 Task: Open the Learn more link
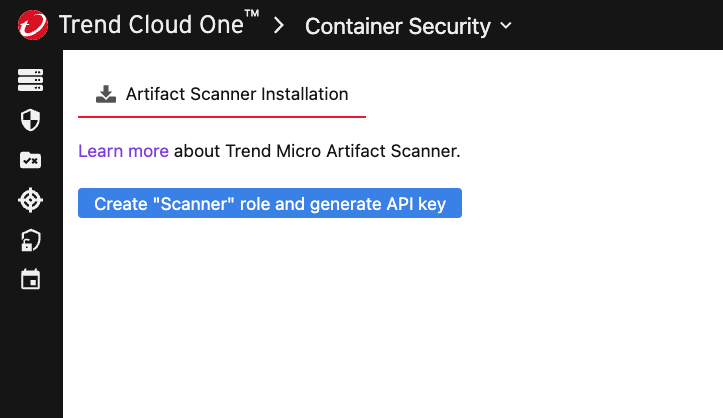[x=123, y=152]
